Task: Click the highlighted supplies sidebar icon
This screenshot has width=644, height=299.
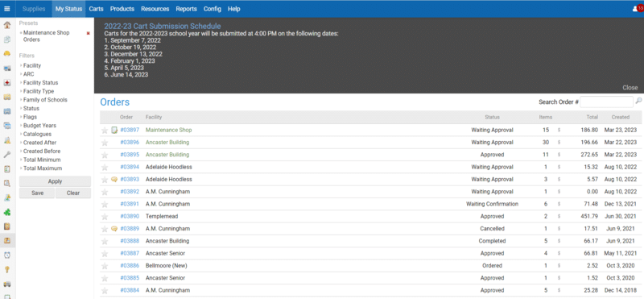Action: [x=7, y=241]
